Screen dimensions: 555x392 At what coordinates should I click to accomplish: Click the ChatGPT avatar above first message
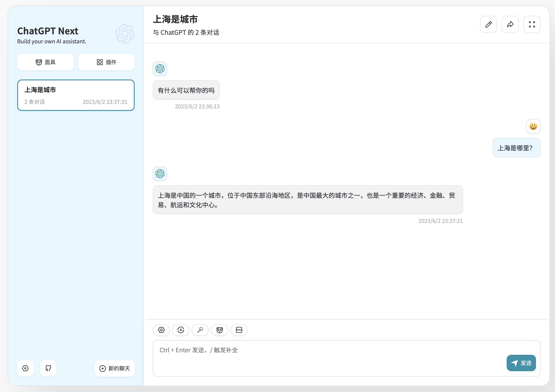click(x=160, y=69)
